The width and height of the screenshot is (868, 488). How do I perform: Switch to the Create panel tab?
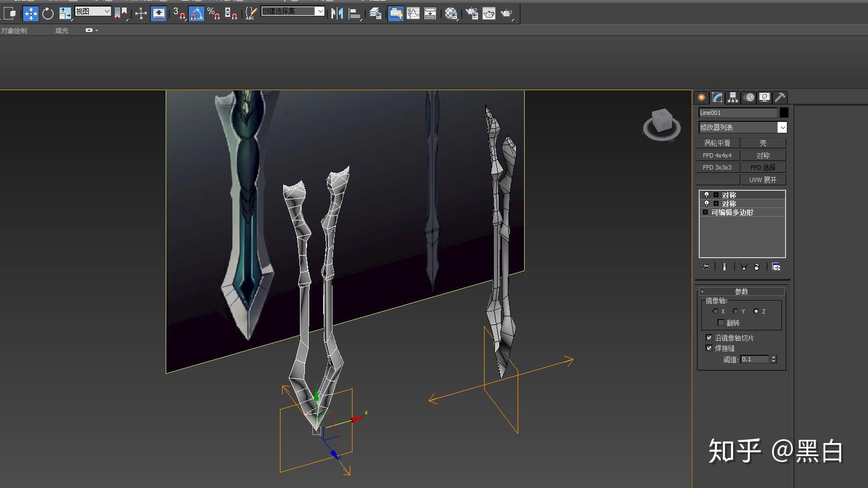[x=702, y=97]
